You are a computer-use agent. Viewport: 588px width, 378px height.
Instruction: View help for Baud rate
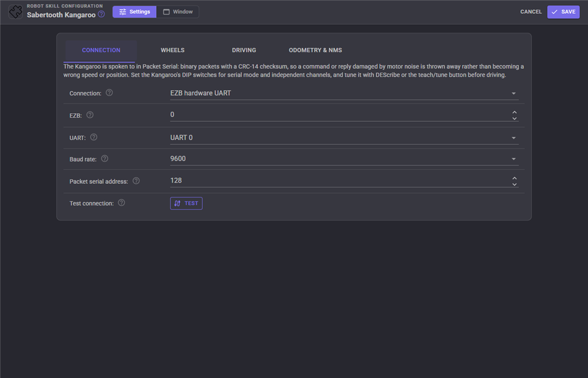(x=105, y=159)
